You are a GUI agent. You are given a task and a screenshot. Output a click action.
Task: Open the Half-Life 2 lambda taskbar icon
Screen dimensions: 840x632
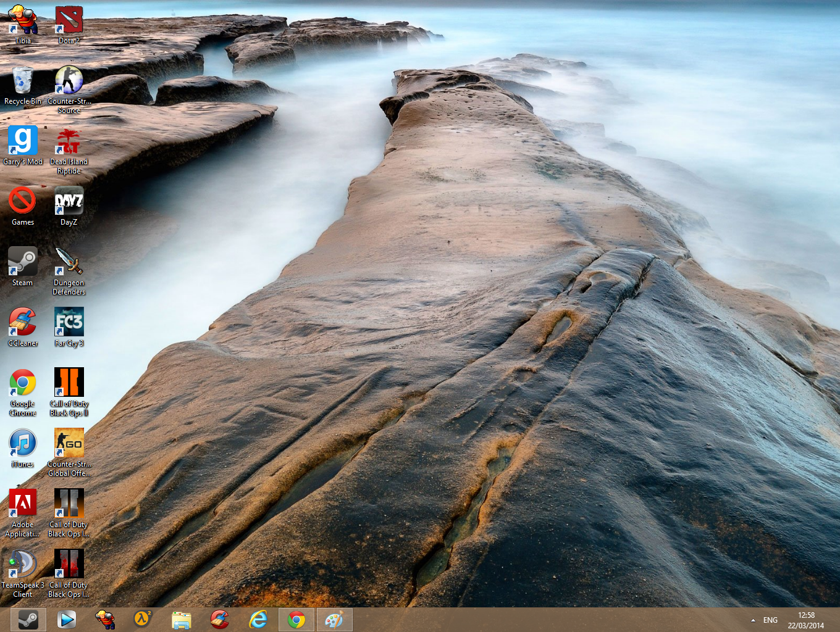(143, 620)
